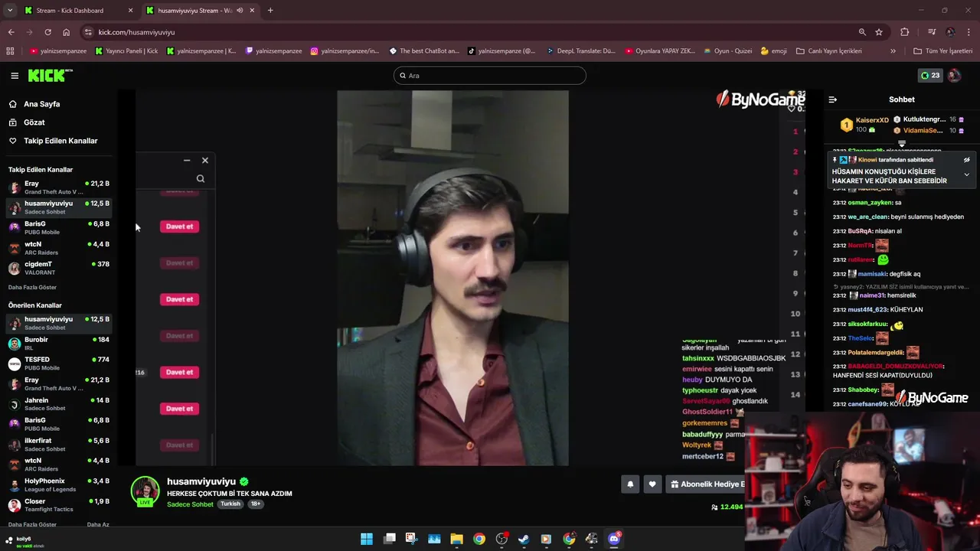Click the Turkish language tag
This screenshot has height=551, width=980.
(230, 504)
